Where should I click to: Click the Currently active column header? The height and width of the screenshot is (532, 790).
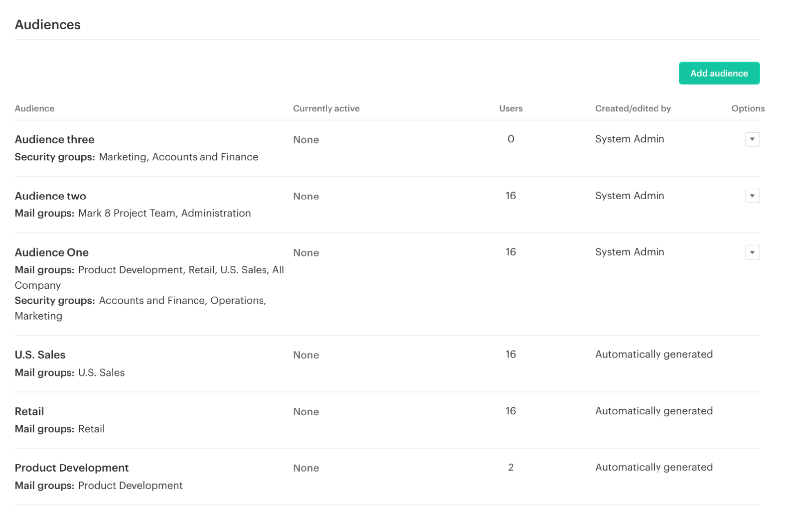326,108
